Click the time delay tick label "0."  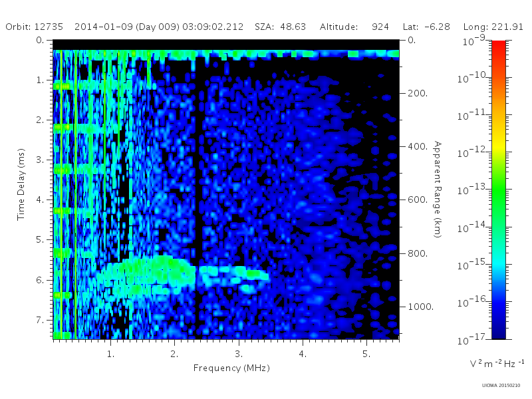tap(40, 40)
